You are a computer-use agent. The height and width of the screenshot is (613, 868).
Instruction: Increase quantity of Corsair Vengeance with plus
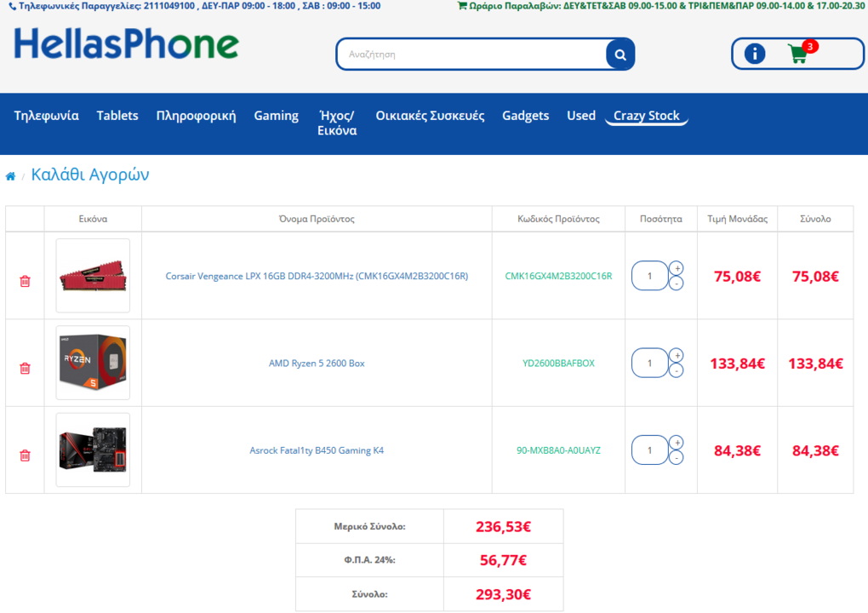point(677,268)
